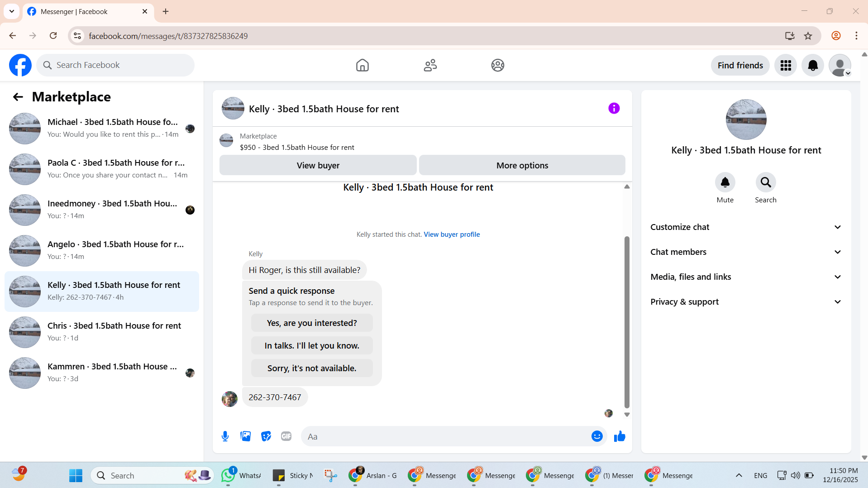Image resolution: width=868 pixels, height=488 pixels.
Task: Choose a GIF to send
Action: pyautogui.click(x=286, y=436)
